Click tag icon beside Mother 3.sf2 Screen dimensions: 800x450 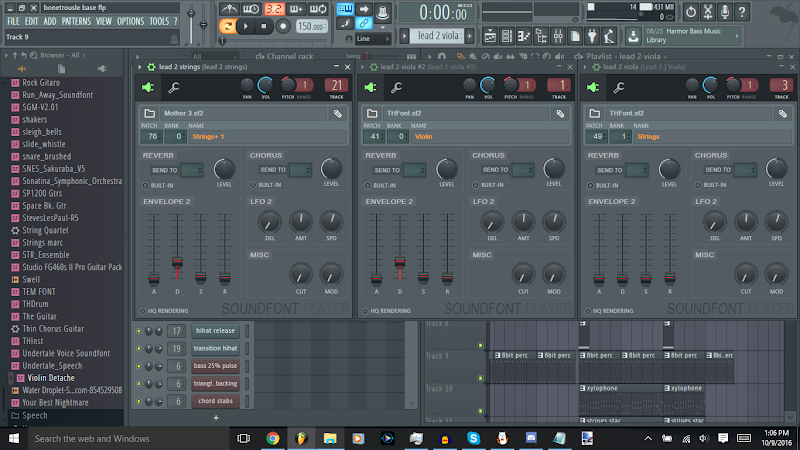coord(338,114)
